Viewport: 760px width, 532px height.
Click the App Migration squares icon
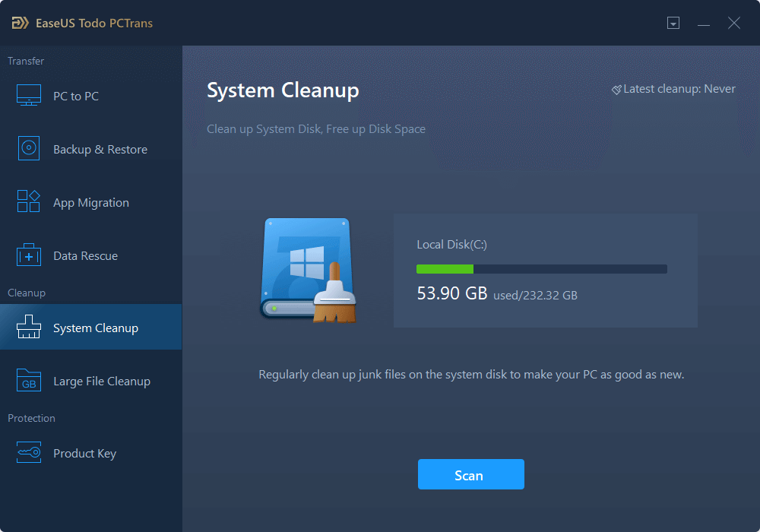click(29, 201)
